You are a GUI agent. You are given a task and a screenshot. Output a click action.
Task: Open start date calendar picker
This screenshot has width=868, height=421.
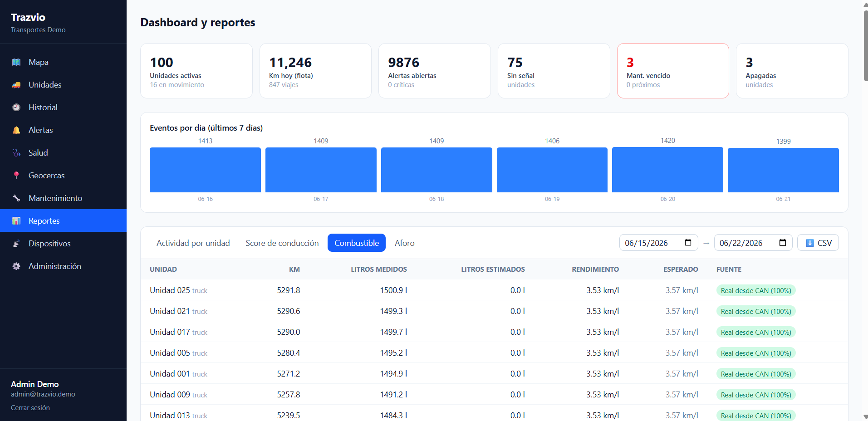pyautogui.click(x=688, y=243)
